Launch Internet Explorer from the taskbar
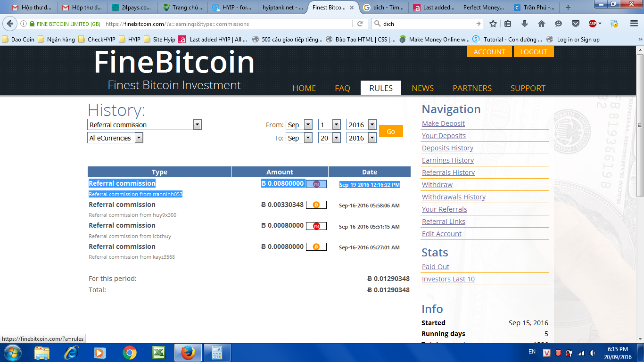This screenshot has width=644, height=362. pyautogui.click(x=71, y=353)
